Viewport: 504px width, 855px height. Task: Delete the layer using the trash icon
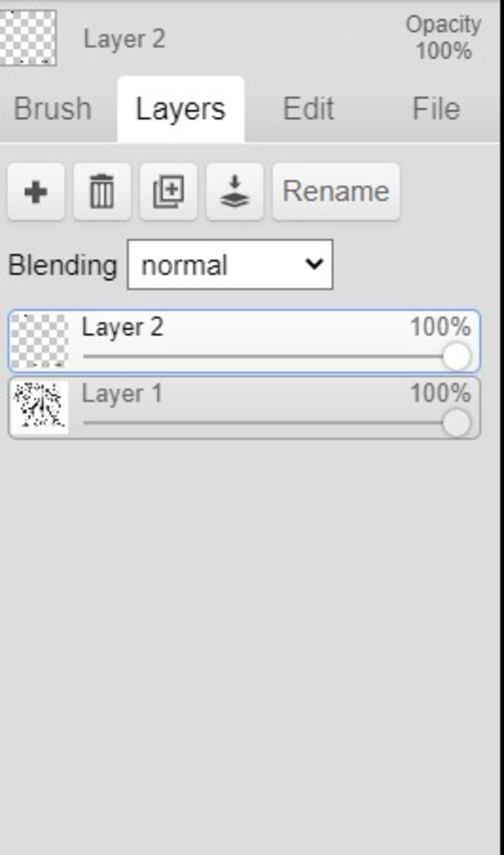(102, 192)
